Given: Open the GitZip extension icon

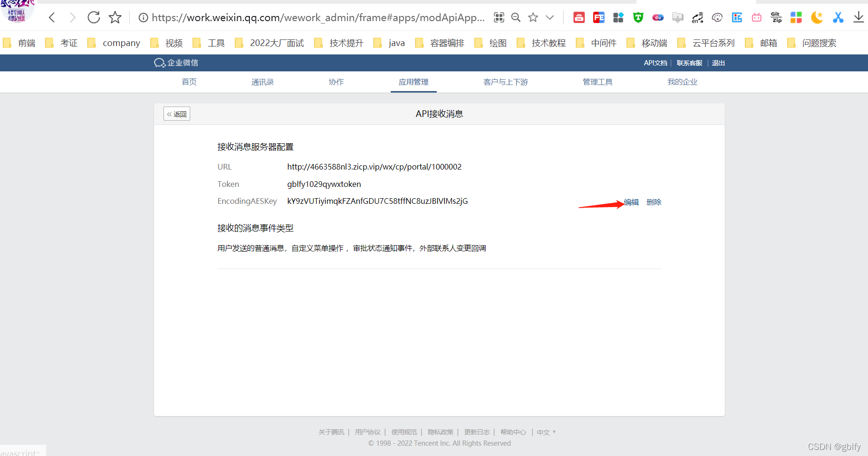Looking at the screenshot, I should (776, 18).
